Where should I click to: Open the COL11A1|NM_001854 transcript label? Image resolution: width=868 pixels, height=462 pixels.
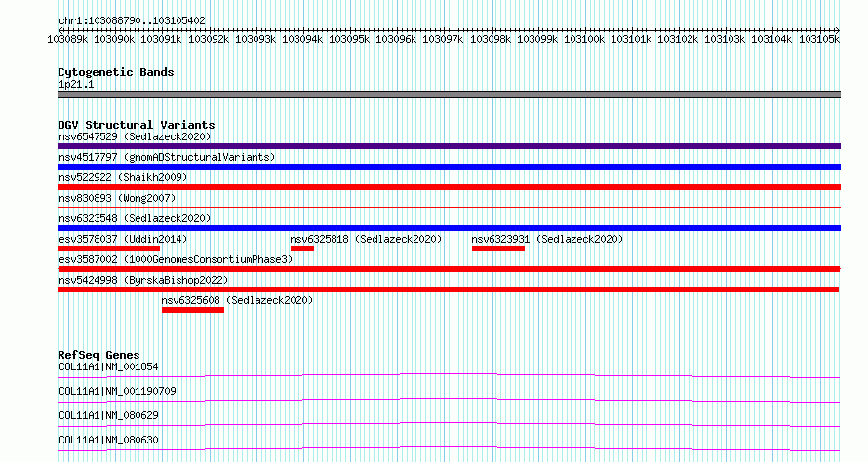[x=108, y=366]
